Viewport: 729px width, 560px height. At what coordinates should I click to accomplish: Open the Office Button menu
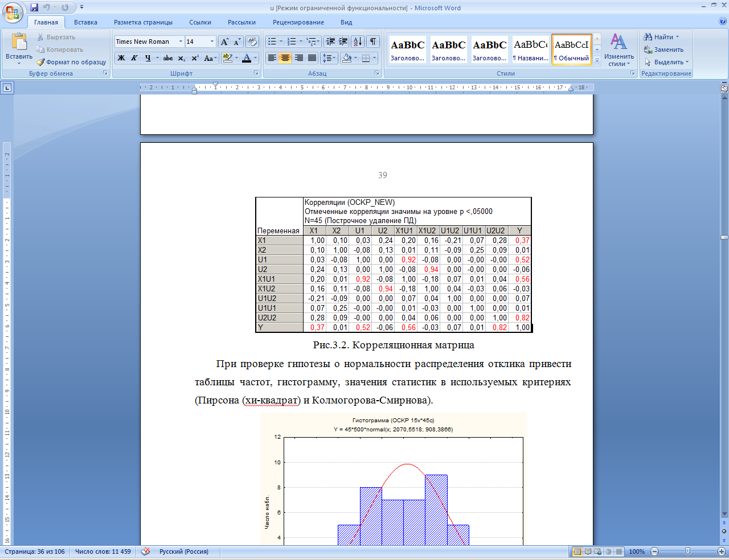13,13
